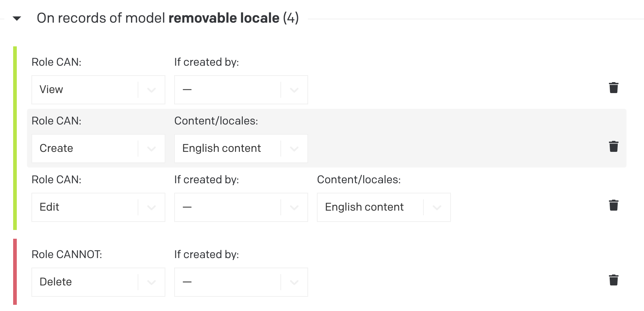Open English content dropdown in Create rule

[241, 149]
